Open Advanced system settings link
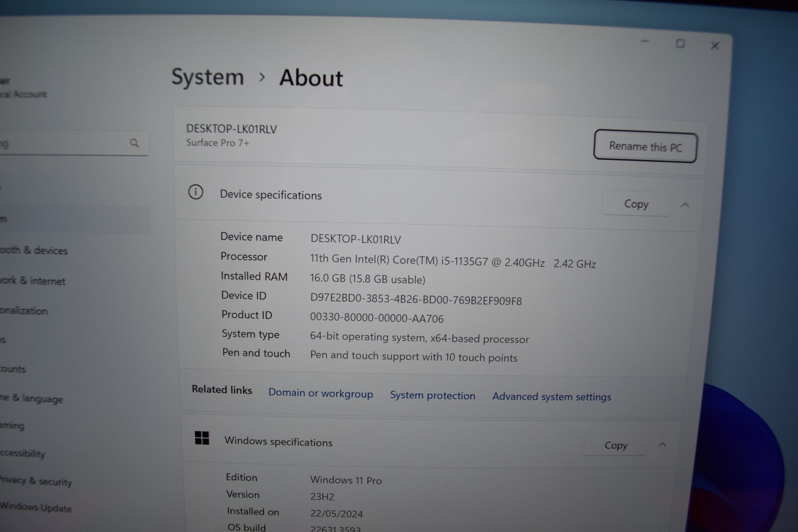798x532 pixels. coord(552,397)
